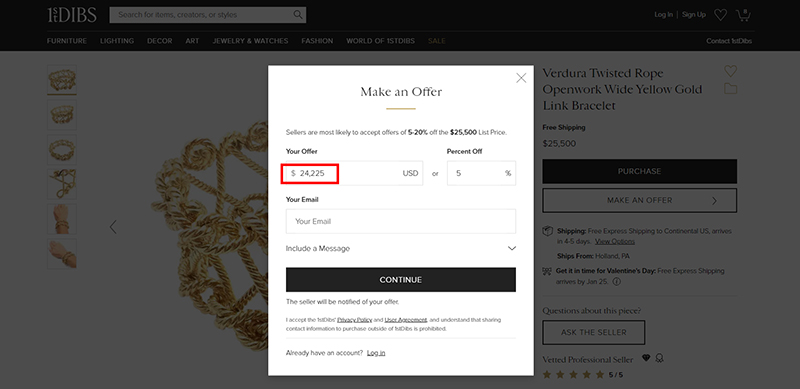The height and width of the screenshot is (389, 800).
Task: Click the $25,500 product price
Action: 559,143
